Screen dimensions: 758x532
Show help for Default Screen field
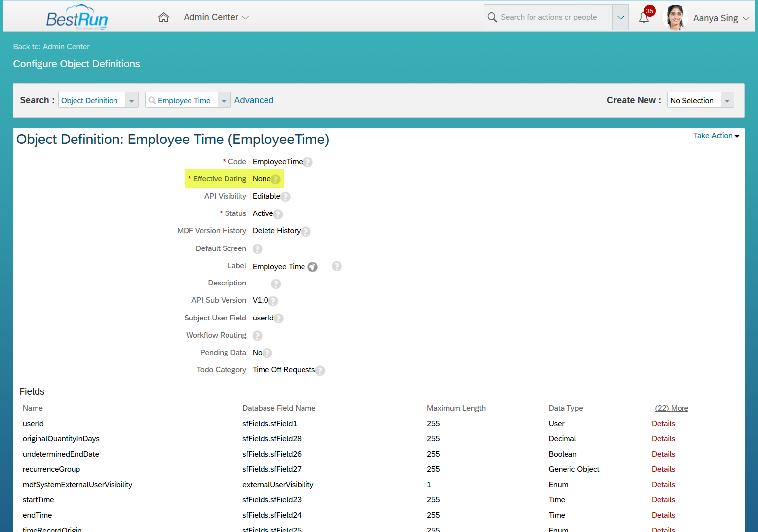(x=258, y=249)
